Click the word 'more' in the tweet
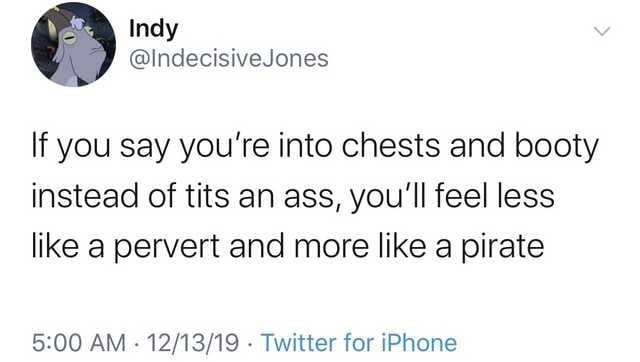The width and height of the screenshot is (640, 362). tap(331, 248)
